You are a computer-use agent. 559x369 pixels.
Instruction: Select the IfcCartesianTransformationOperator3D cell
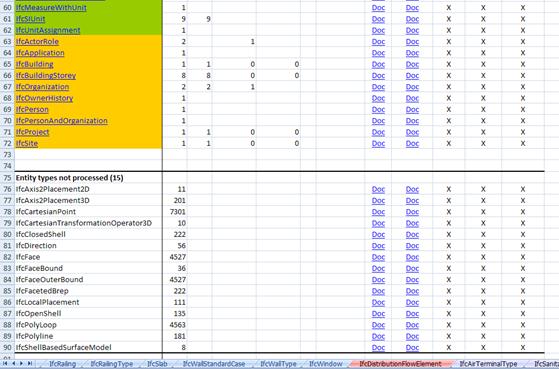click(88, 223)
